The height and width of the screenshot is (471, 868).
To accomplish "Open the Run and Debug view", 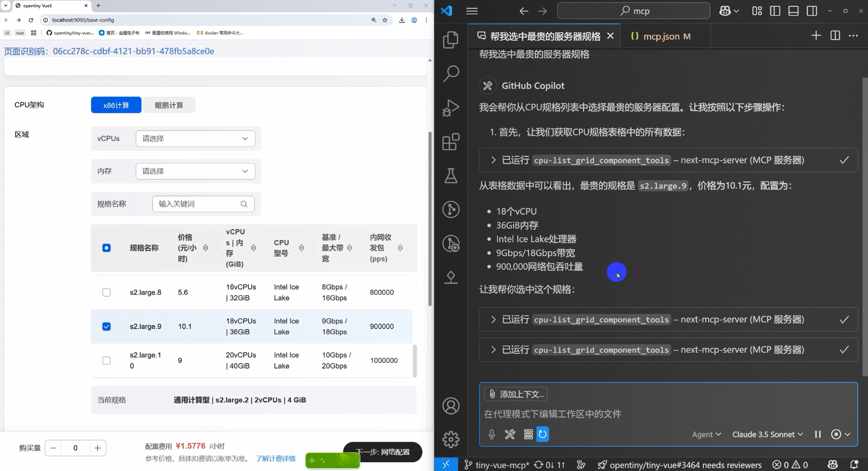I will pos(450,108).
